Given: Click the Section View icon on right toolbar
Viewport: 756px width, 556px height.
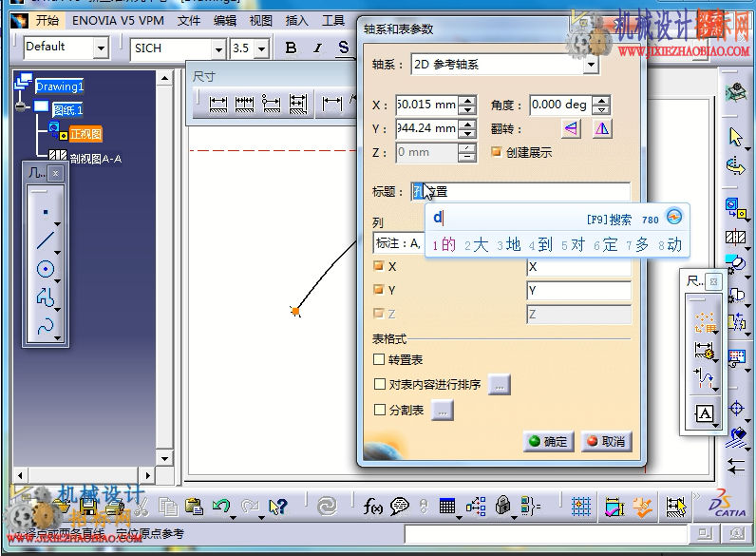Looking at the screenshot, I should click(x=736, y=237).
